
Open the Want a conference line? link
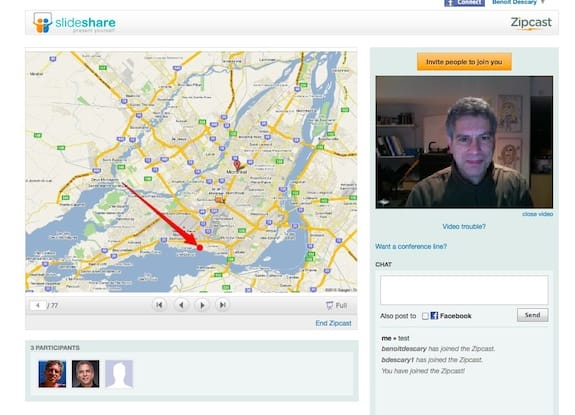pos(411,246)
